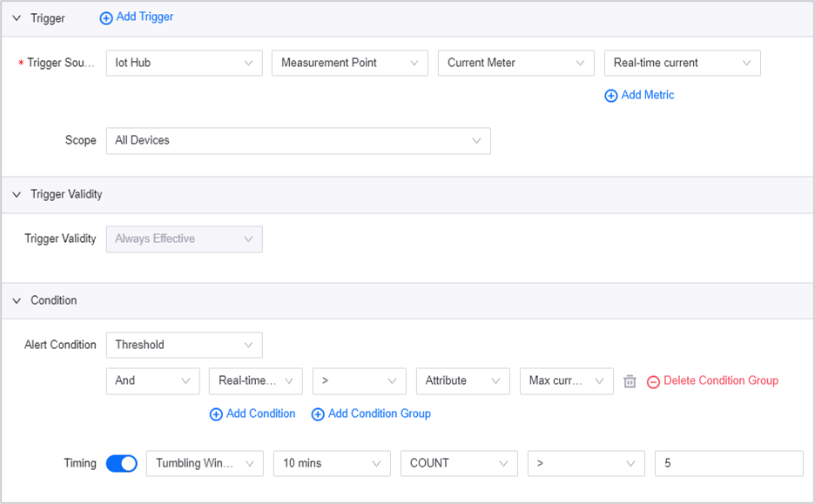The image size is (815, 504).
Task: Open the COUNT aggregation dropdown
Action: (458, 464)
